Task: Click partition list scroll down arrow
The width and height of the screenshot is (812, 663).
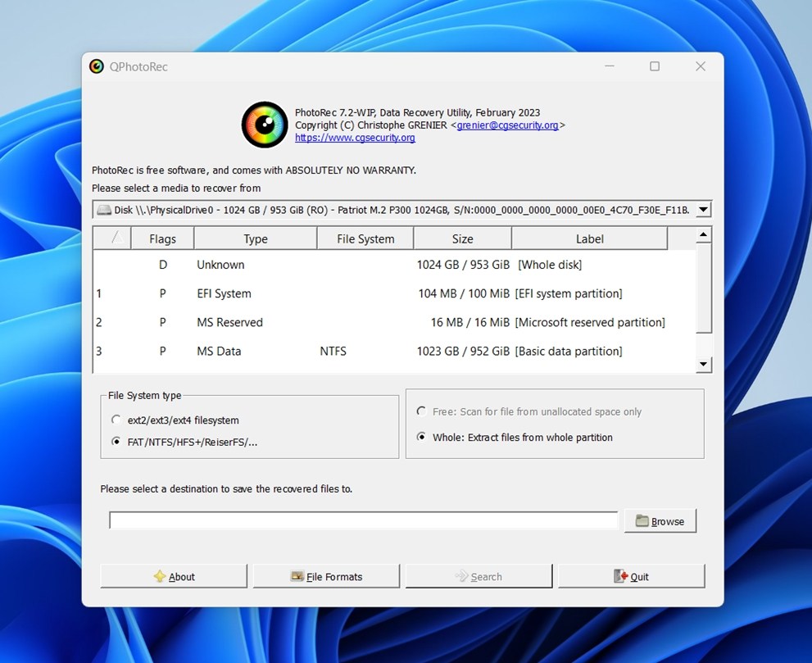Action: 703,364
